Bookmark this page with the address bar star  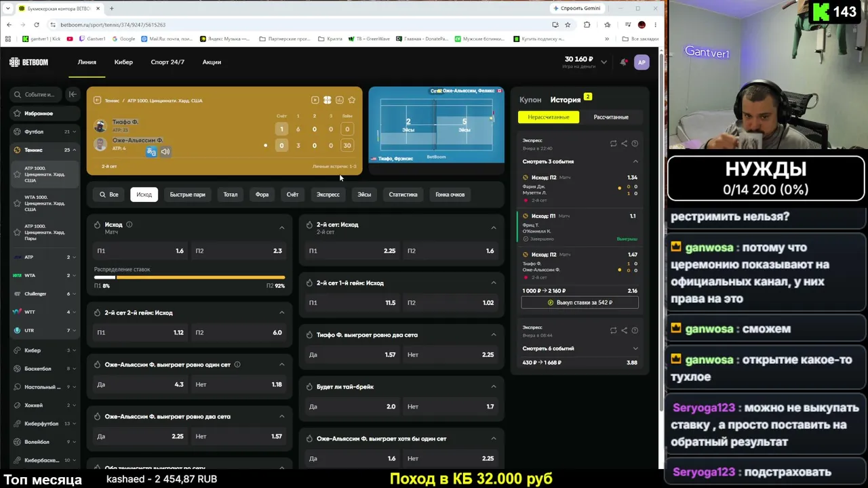[x=568, y=24]
